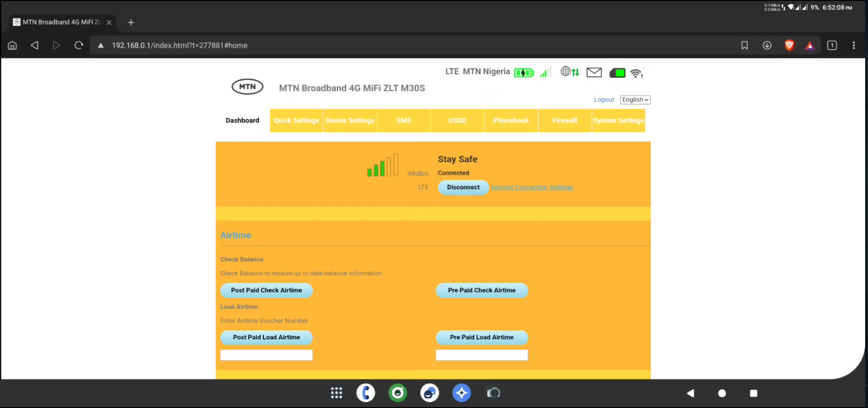Viewport: 868px width, 408px height.
Task: Click the green SIM card status icon
Action: point(617,73)
